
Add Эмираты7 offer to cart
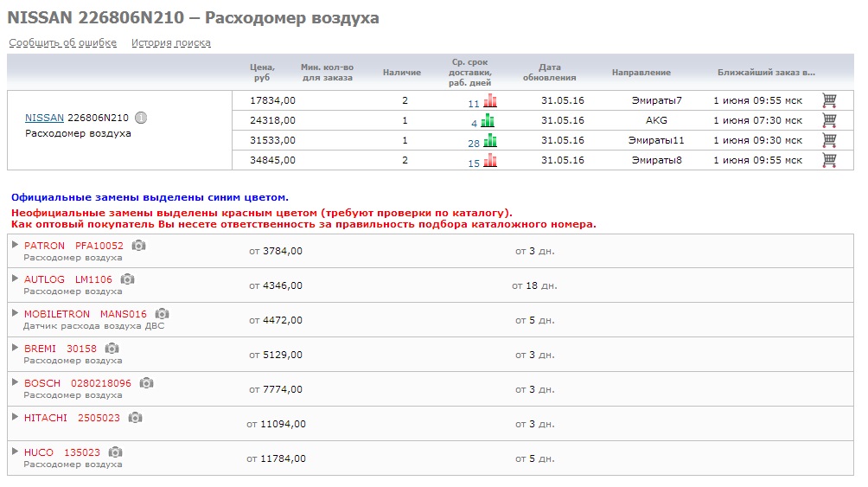[x=829, y=100]
